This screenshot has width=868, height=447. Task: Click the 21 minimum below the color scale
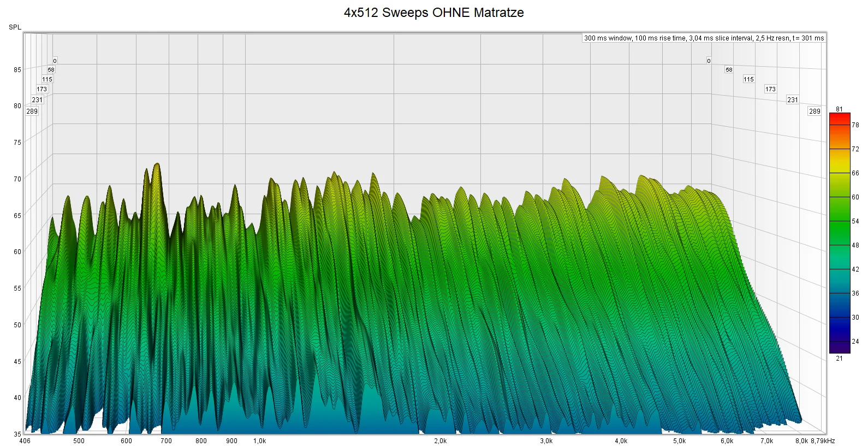(839, 358)
